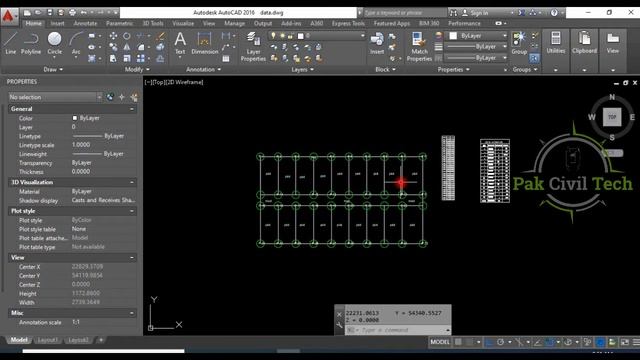
Task: Toggle the layer on/off lightbulb icon
Action: 273,36
